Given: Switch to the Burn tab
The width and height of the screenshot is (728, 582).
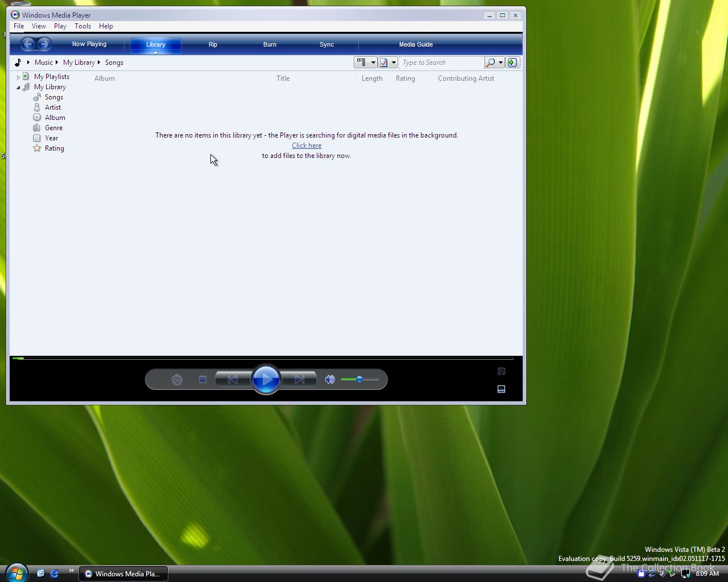Looking at the screenshot, I should coord(270,44).
